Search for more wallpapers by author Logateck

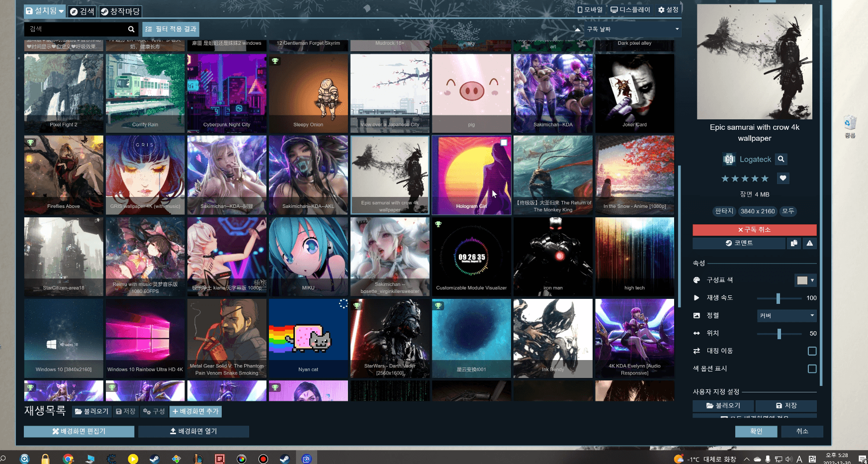[781, 159]
